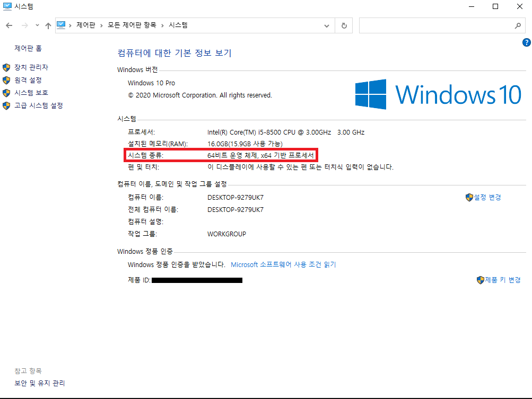Open Microsoft 소프트웨어 사용 조건 읽기 link
The width and height of the screenshot is (532, 399).
coord(283,265)
